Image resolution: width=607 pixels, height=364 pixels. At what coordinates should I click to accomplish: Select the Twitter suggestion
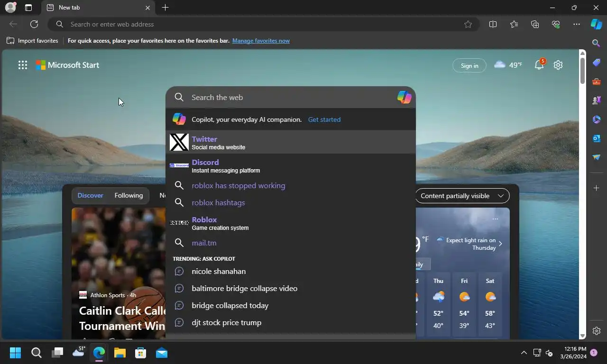point(290,142)
